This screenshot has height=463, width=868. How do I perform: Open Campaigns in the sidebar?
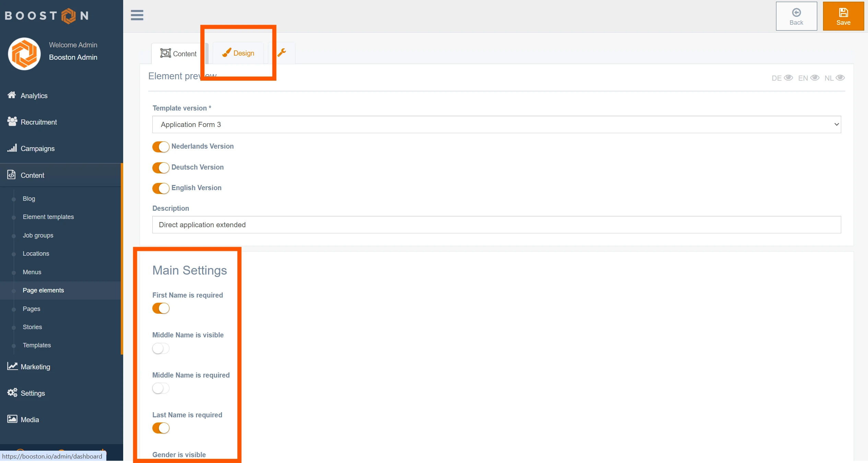[37, 149]
